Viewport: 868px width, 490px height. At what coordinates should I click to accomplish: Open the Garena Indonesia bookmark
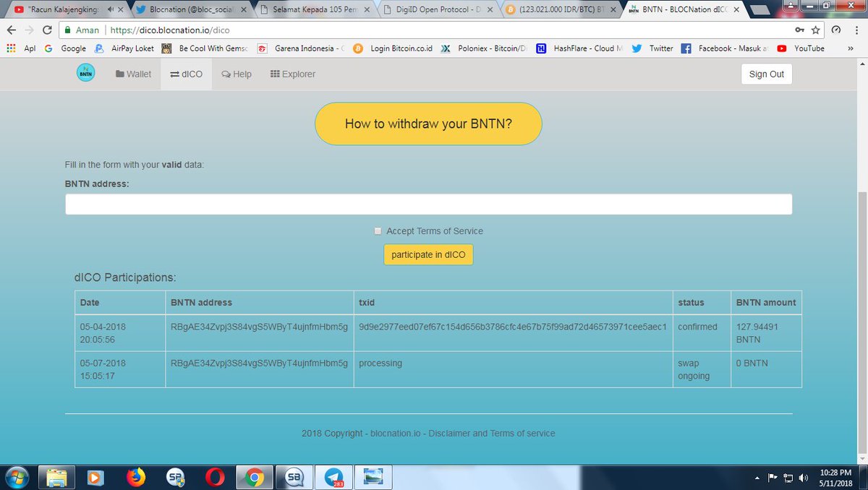tap(302, 48)
